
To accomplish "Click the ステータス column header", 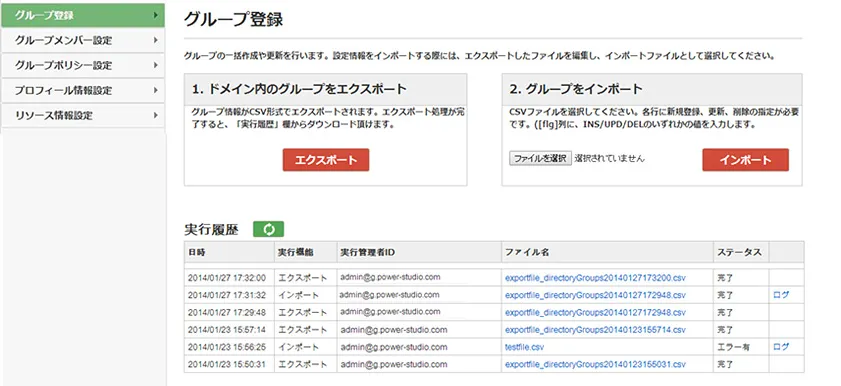I will (x=741, y=252).
